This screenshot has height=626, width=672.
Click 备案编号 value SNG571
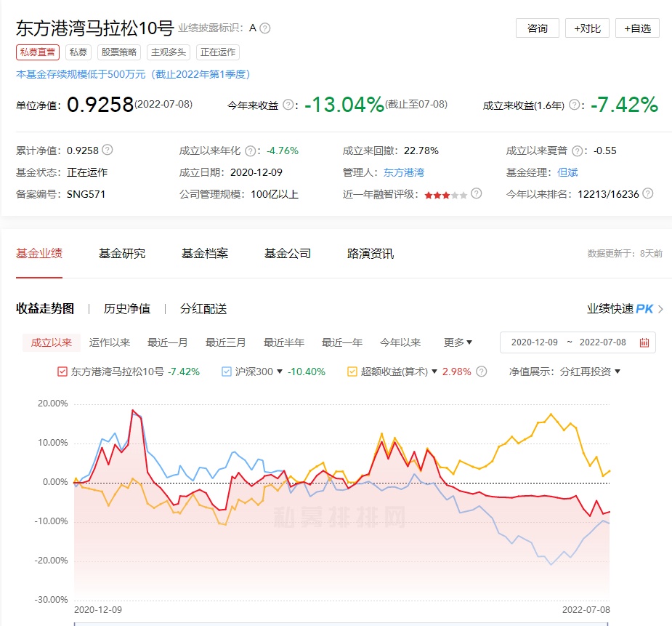(86, 194)
